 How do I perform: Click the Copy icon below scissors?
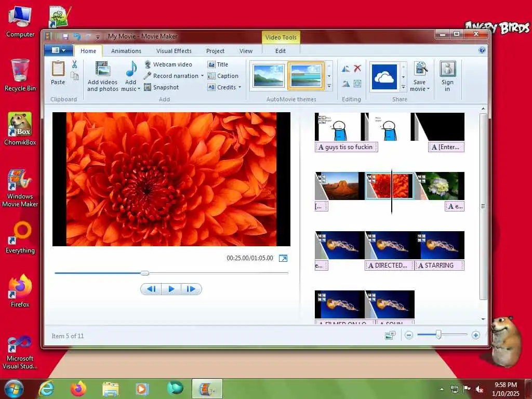click(x=75, y=76)
